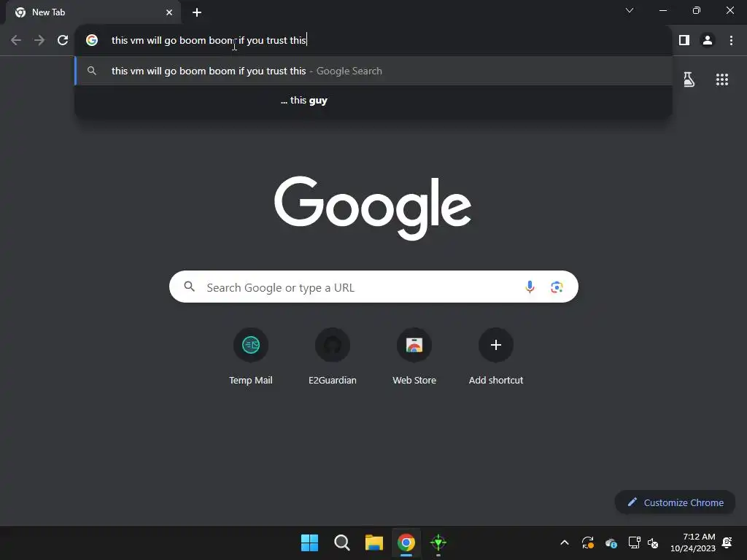Viewport: 747px width, 560px height.
Task: Open the Temp Mail shortcut
Action: [x=251, y=356]
